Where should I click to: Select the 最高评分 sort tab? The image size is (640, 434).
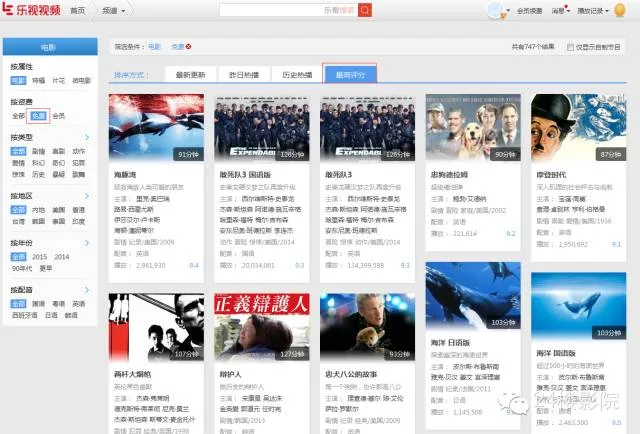350,74
